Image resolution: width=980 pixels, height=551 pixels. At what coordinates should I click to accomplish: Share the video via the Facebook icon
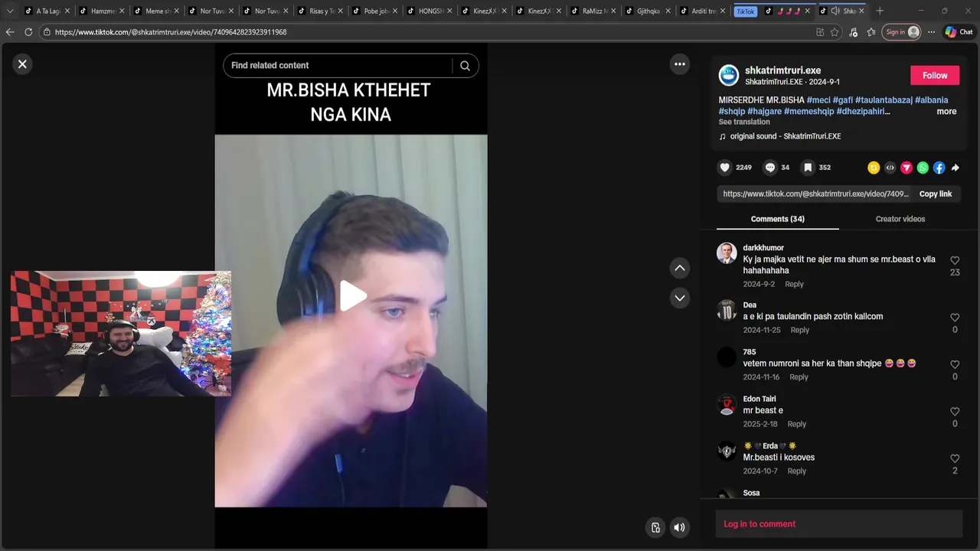click(x=939, y=168)
